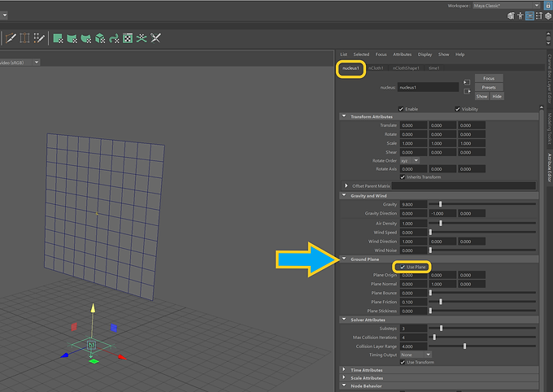Open the HumanIK character controls icon
This screenshot has width=553, height=392.
tap(520, 16)
